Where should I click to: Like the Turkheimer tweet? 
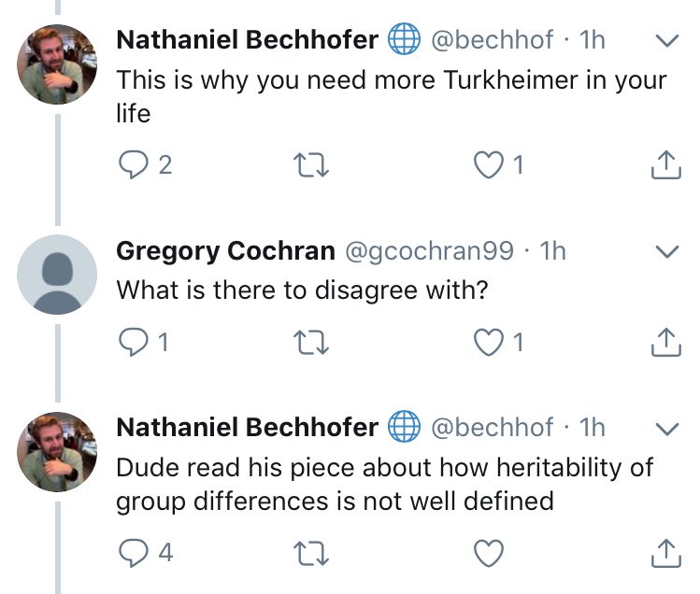coord(487,165)
